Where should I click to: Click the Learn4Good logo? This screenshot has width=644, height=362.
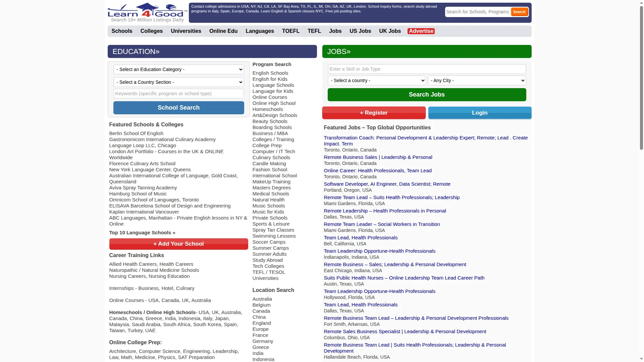(147, 11)
